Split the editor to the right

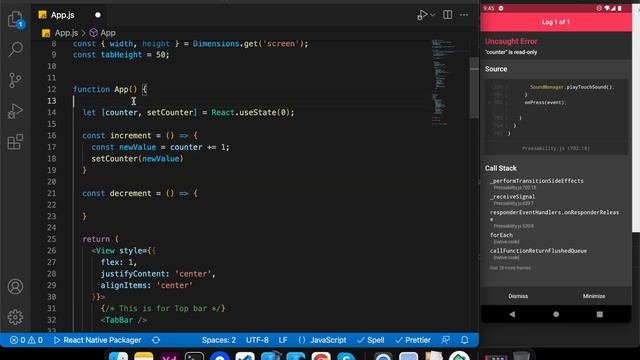click(x=447, y=15)
